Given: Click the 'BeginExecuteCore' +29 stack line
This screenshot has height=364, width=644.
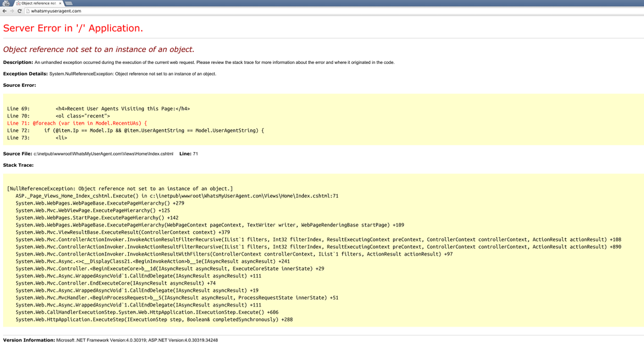Looking at the screenshot, I should (x=170, y=269).
